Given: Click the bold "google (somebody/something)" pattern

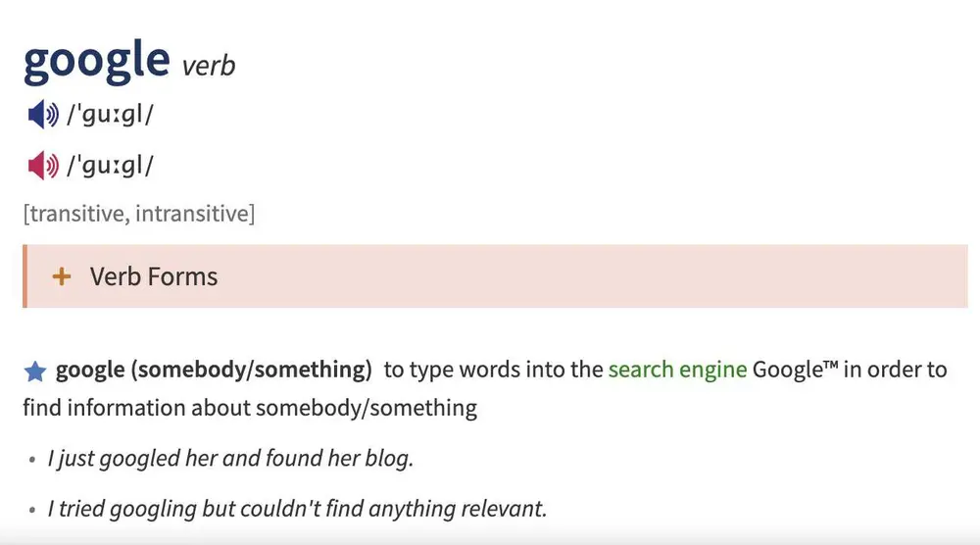Looking at the screenshot, I should pos(214,370).
